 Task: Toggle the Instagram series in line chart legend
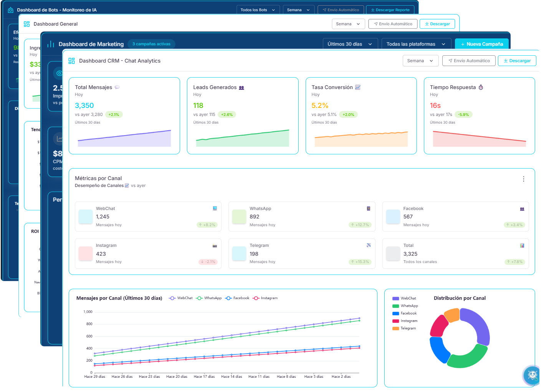click(x=265, y=298)
